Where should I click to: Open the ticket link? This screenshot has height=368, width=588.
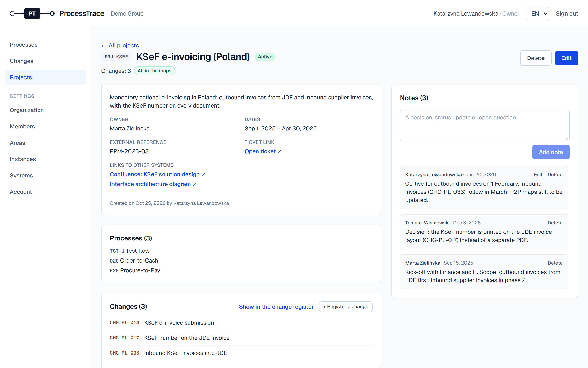[263, 151]
